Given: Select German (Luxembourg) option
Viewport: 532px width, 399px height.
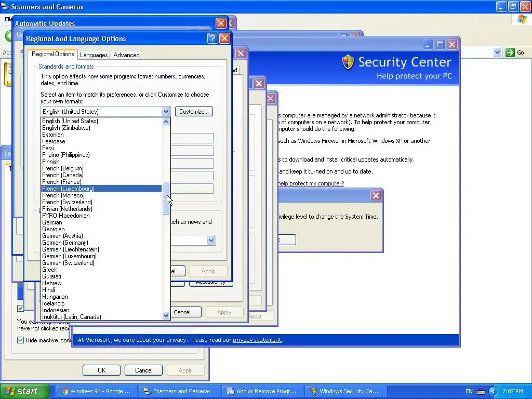Looking at the screenshot, I should [101, 256].
